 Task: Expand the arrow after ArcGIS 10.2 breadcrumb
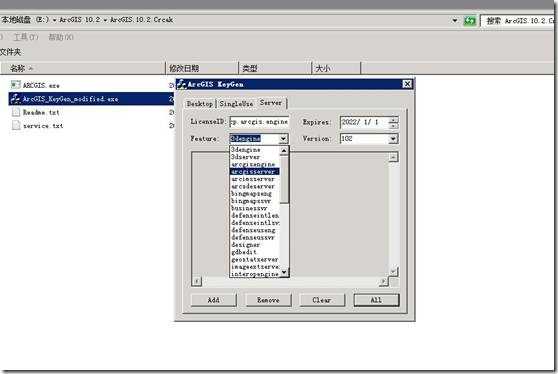(x=105, y=20)
